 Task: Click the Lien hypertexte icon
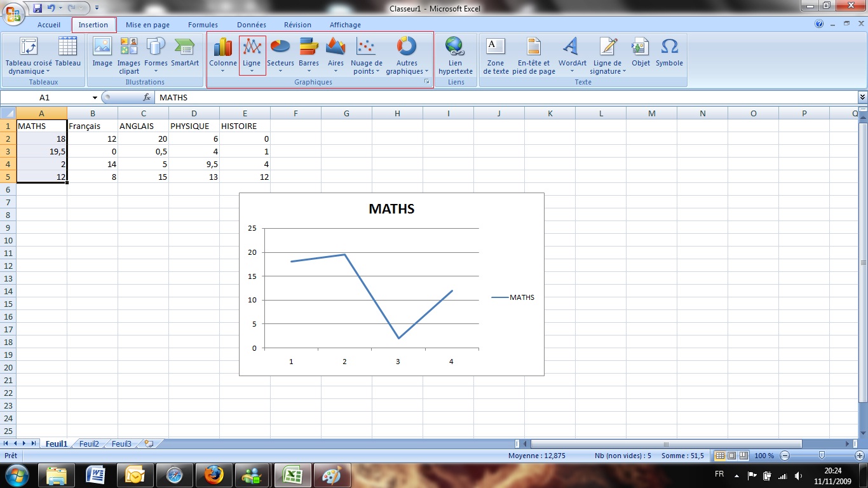click(455, 55)
